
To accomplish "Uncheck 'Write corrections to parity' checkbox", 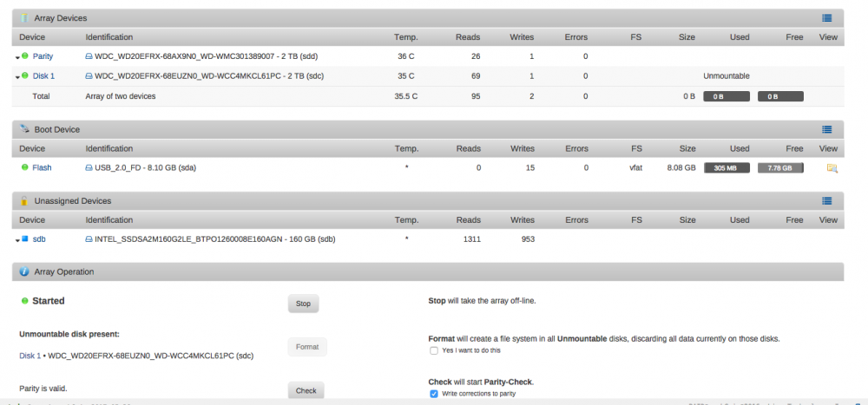I will pos(434,394).
